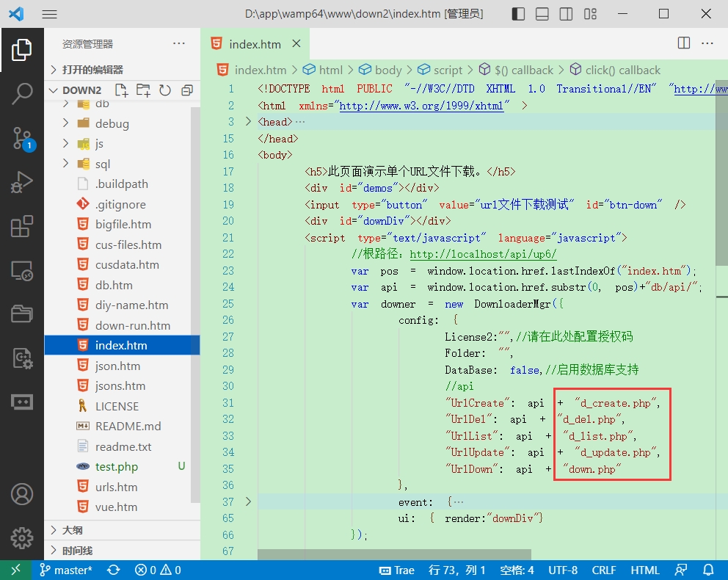Open Source Control view with badge
The height and width of the screenshot is (580, 728).
[22, 138]
